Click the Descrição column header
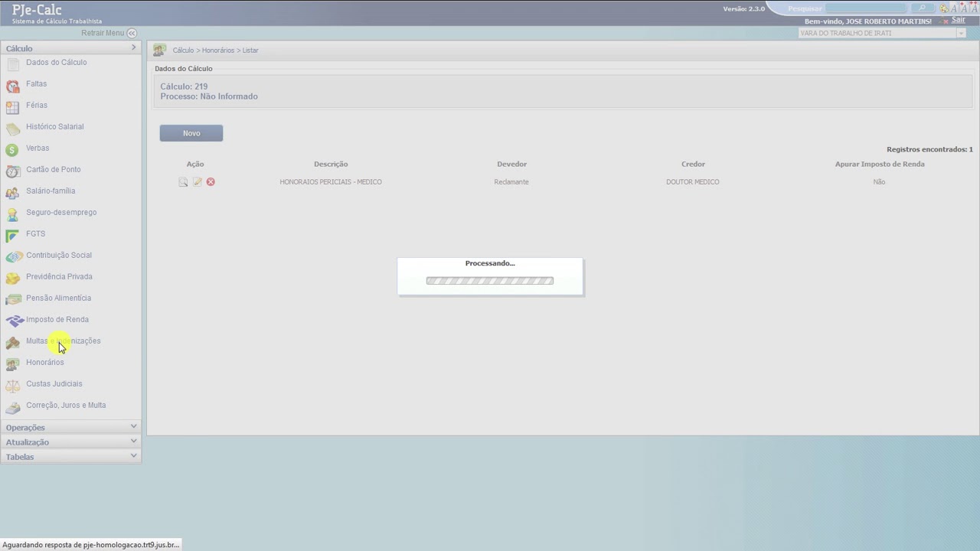The width and height of the screenshot is (980, 551). pyautogui.click(x=331, y=164)
